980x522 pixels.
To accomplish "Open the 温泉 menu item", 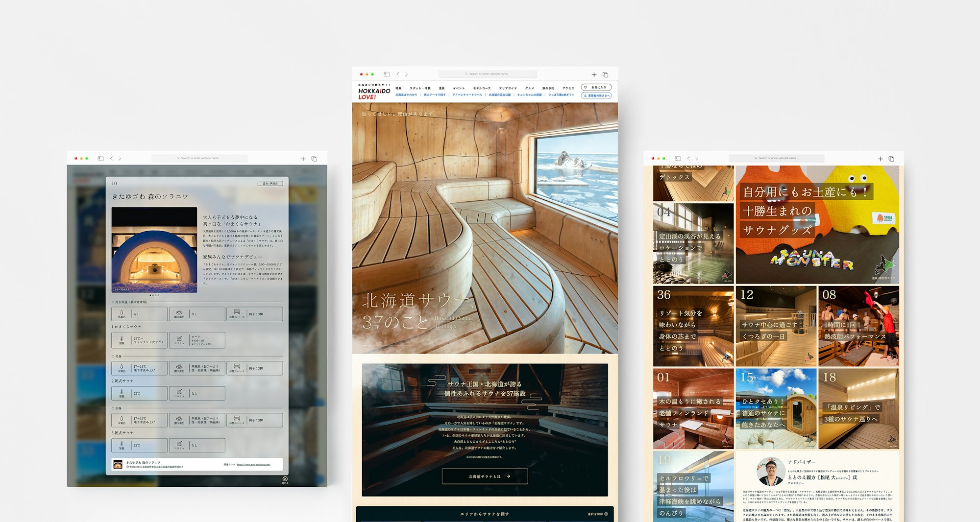I will click(x=441, y=88).
